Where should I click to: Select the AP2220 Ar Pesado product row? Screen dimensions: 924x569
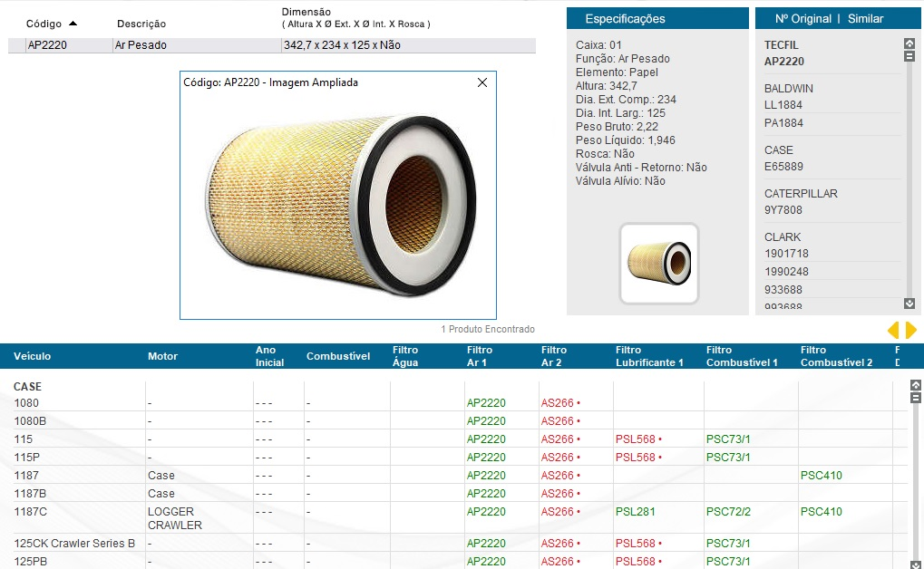[272, 45]
